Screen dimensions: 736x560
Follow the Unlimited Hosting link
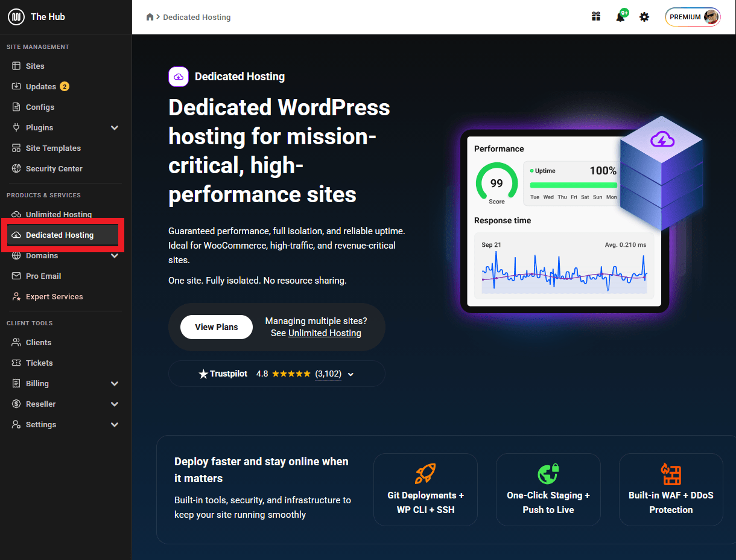pyautogui.click(x=325, y=333)
